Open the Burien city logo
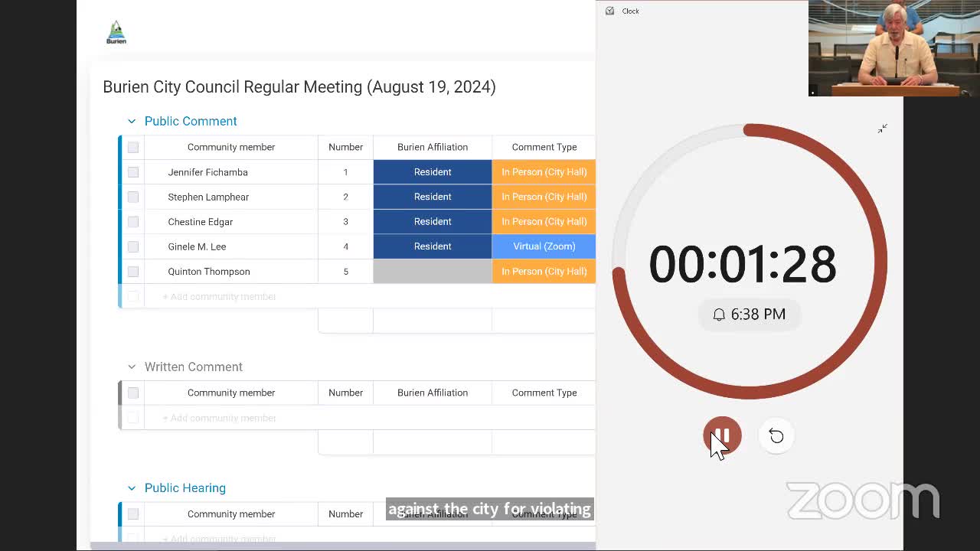The height and width of the screenshot is (551, 980). point(116,33)
